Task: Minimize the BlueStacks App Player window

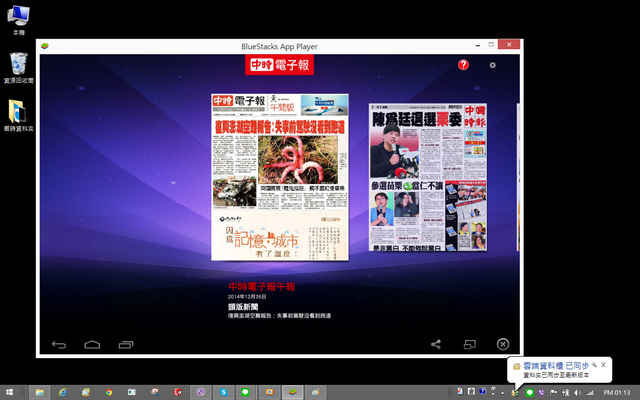Action: click(x=478, y=45)
